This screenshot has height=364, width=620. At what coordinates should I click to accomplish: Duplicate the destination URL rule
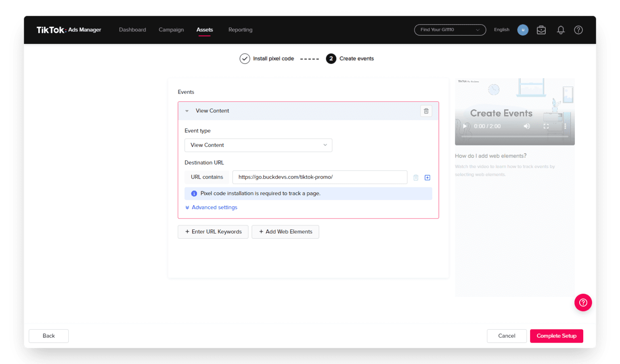click(x=427, y=177)
